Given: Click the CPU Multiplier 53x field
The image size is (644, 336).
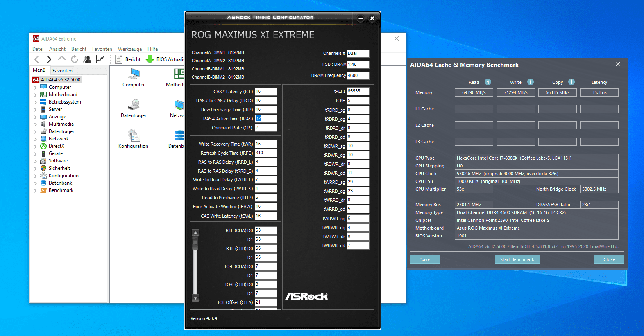Looking at the screenshot, I should [x=474, y=189].
